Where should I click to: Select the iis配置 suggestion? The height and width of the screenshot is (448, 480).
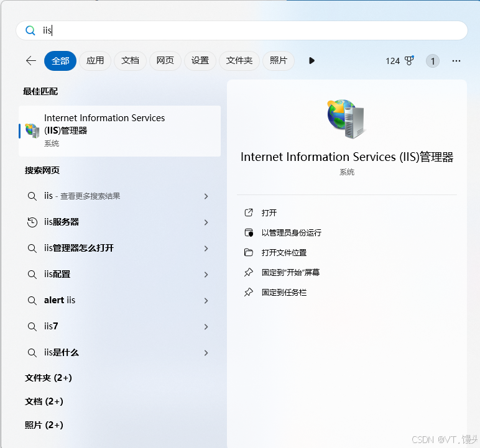[120, 274]
